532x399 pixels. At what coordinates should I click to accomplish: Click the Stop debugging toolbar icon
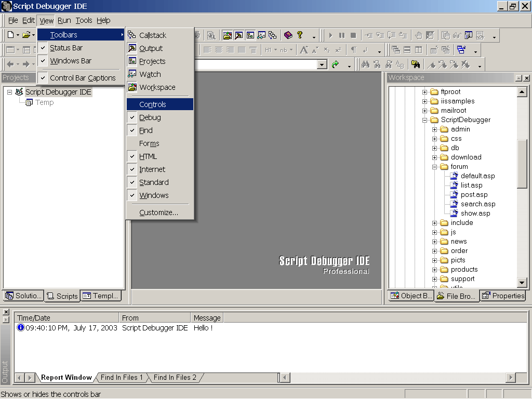[x=353, y=35]
